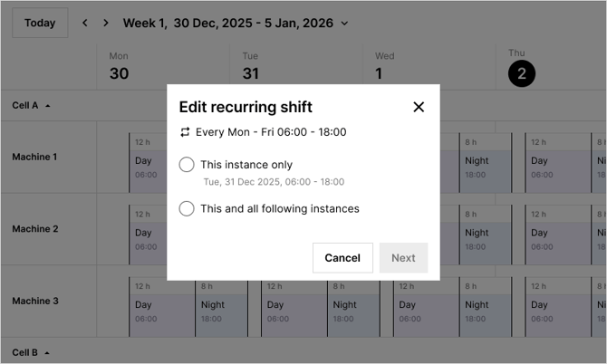The image size is (607, 364).
Task: Select 'This and all following instances' option
Action: coord(187,208)
